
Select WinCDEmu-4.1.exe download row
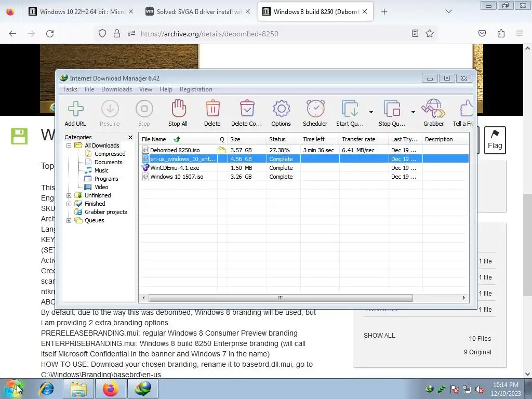pyautogui.click(x=303, y=168)
